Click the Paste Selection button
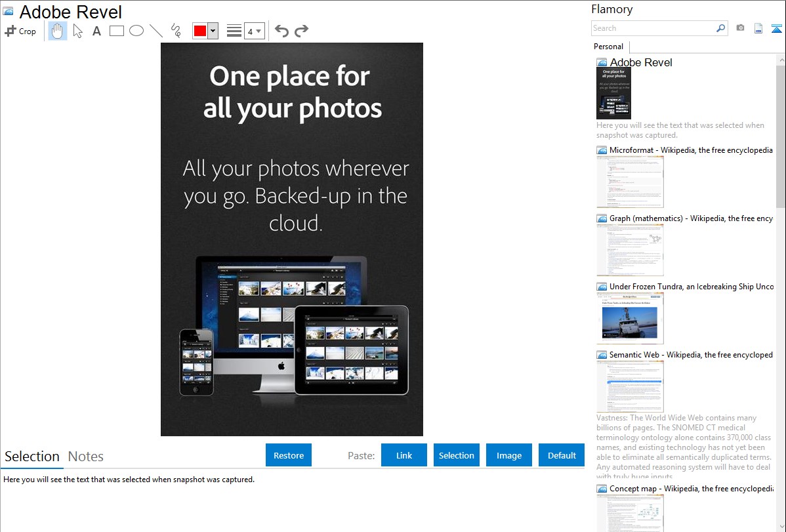 (456, 455)
